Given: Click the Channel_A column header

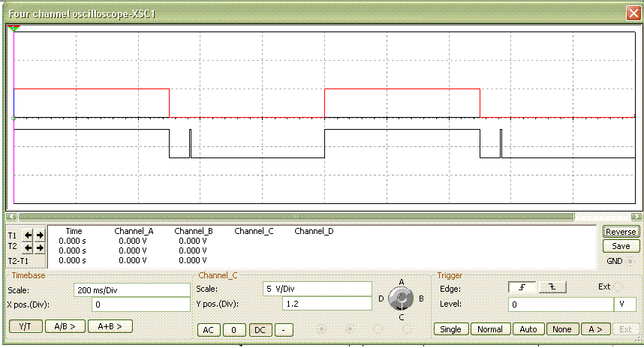Looking at the screenshot, I should 134,231.
